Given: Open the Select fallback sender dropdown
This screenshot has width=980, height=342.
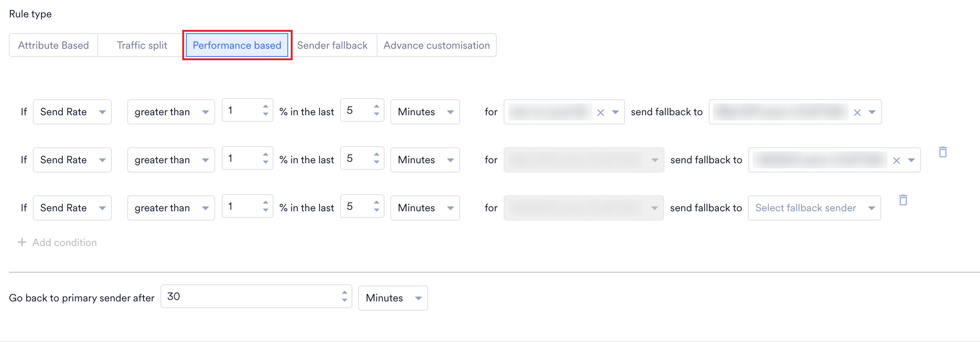Looking at the screenshot, I should pos(814,208).
